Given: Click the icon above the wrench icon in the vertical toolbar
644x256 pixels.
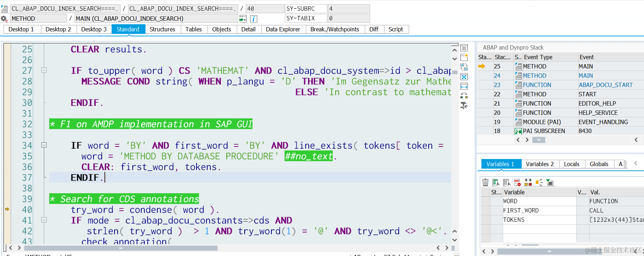Looking at the screenshot, I should [464, 96].
